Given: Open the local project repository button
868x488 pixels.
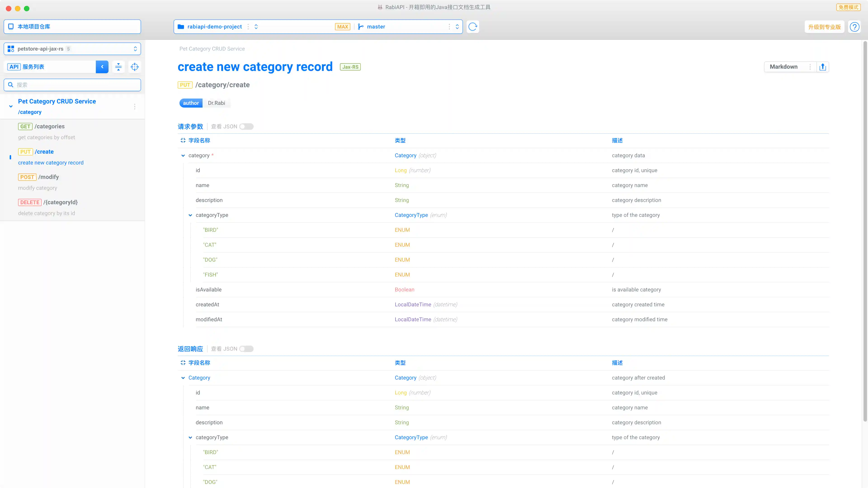Looking at the screenshot, I should pyautogui.click(x=72, y=27).
